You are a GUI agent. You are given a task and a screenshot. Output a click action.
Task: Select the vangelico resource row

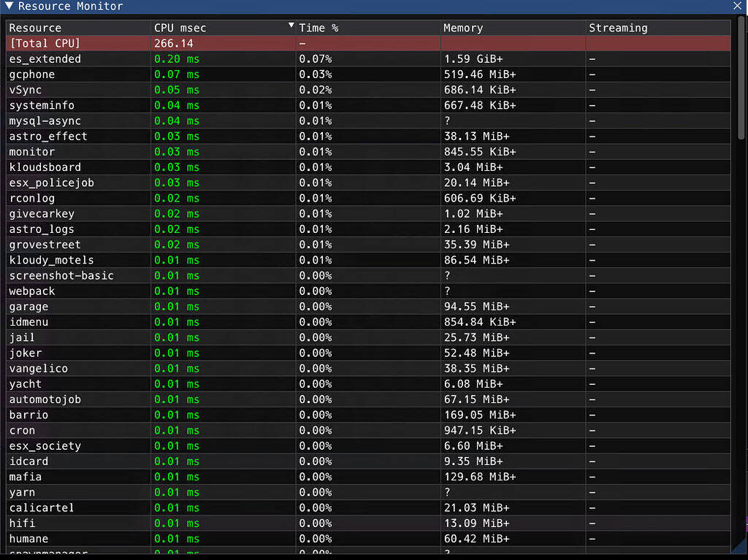(x=219, y=368)
